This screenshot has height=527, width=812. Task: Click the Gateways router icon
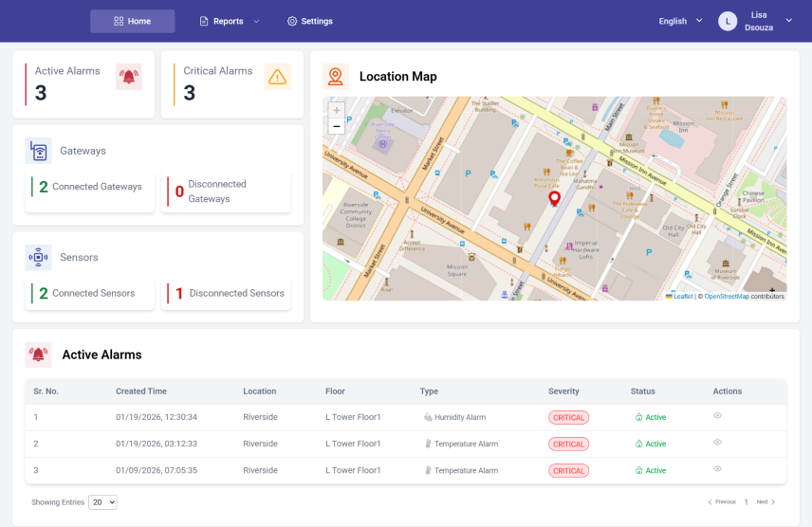tap(39, 151)
